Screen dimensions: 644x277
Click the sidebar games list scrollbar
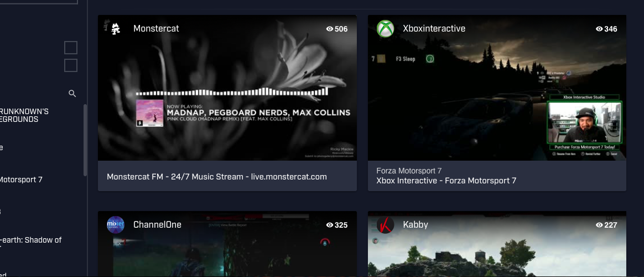pos(85,140)
